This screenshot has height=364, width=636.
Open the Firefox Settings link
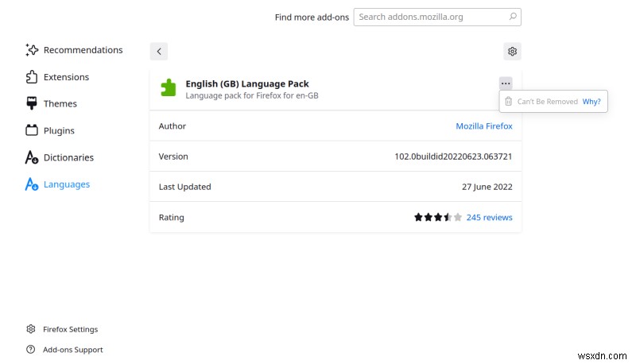point(70,329)
